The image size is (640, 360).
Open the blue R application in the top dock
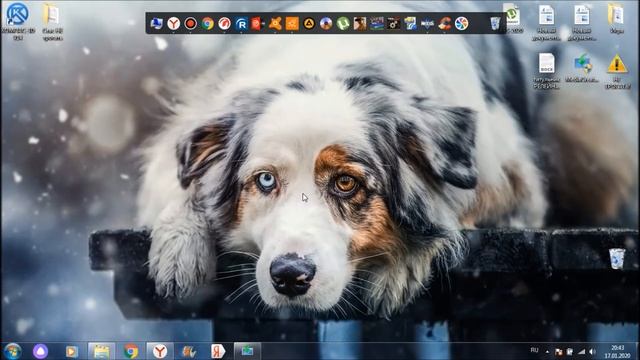(x=241, y=23)
